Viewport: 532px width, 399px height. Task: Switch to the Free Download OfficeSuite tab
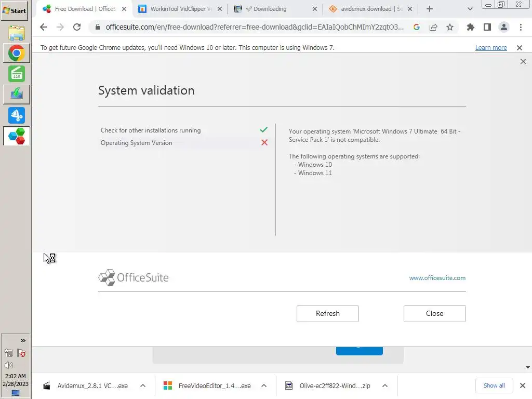click(x=85, y=9)
